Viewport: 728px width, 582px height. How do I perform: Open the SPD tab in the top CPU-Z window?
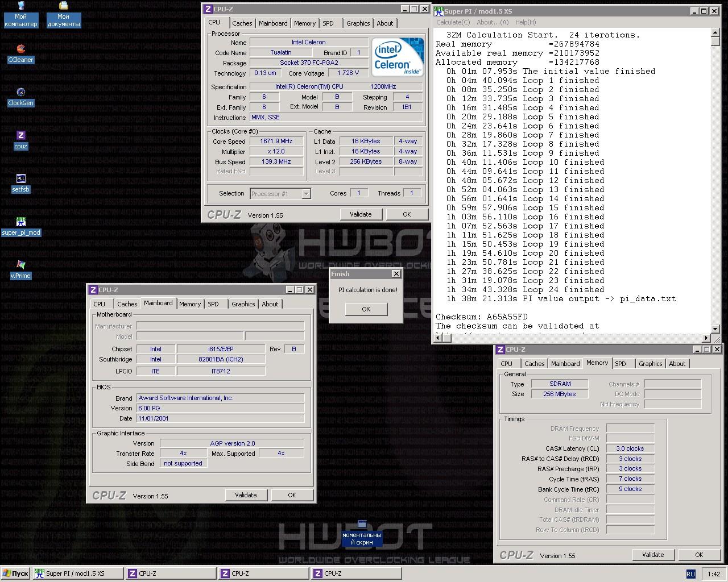(x=328, y=23)
